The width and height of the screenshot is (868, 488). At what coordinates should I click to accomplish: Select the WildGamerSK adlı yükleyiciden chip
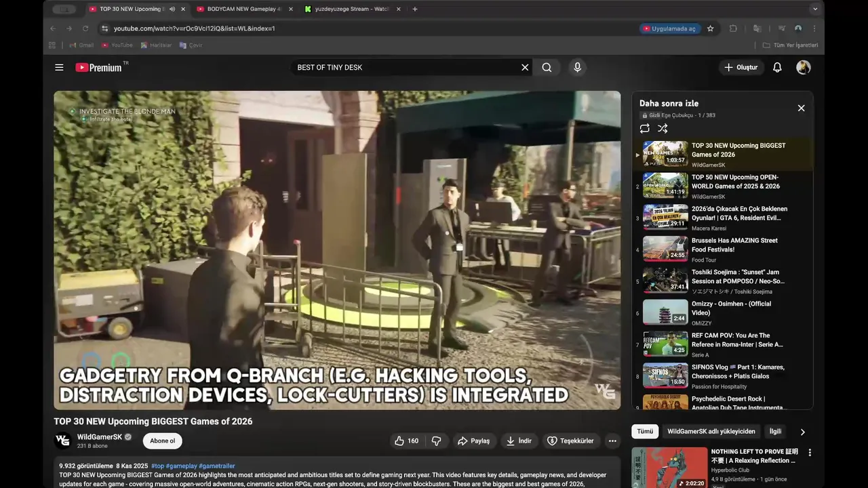pos(711,431)
